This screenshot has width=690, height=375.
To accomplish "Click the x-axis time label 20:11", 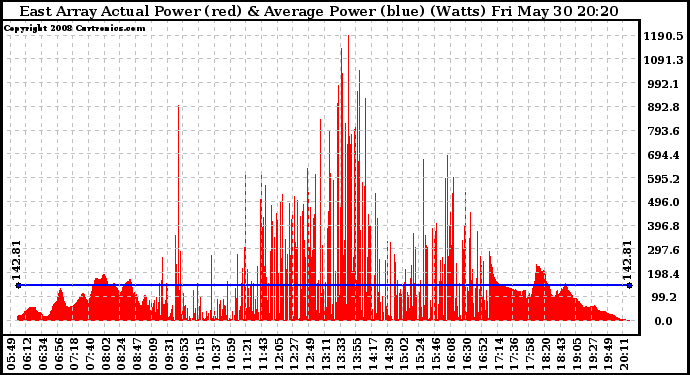I will point(624,354).
